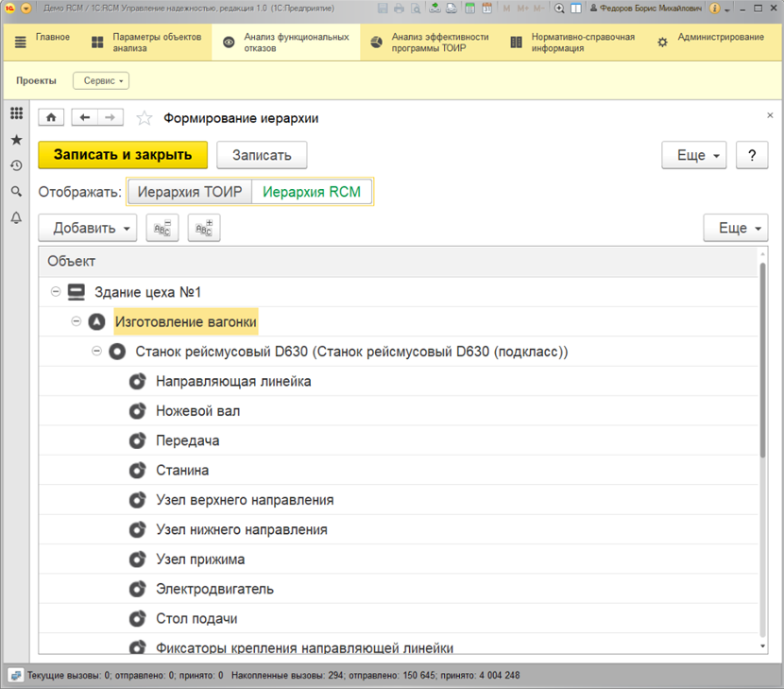Select the Электродвигатель tree item

pyautogui.click(x=214, y=589)
